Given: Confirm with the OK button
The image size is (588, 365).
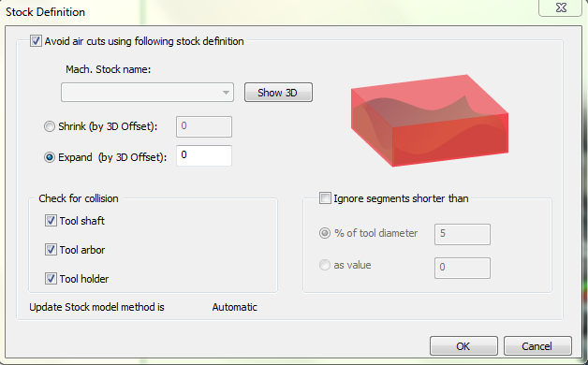Looking at the screenshot, I should point(463,346).
